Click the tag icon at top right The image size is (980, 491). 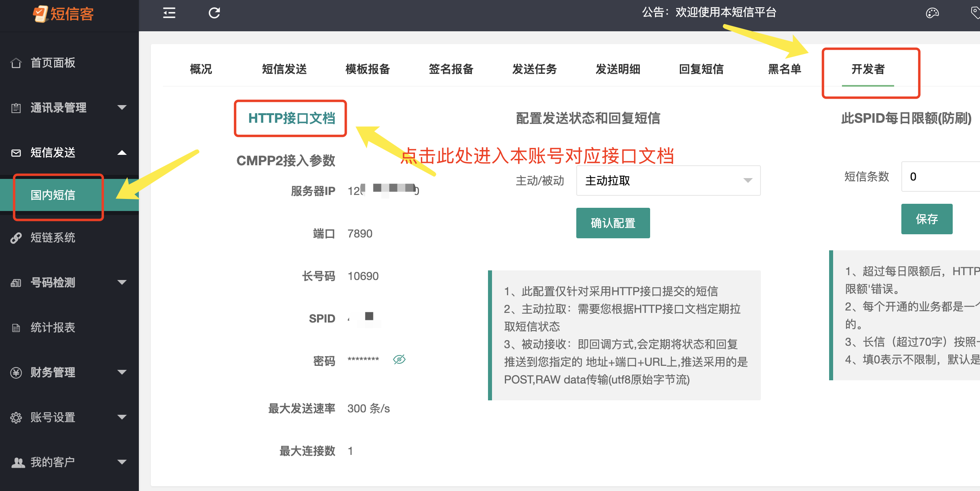pos(975,12)
